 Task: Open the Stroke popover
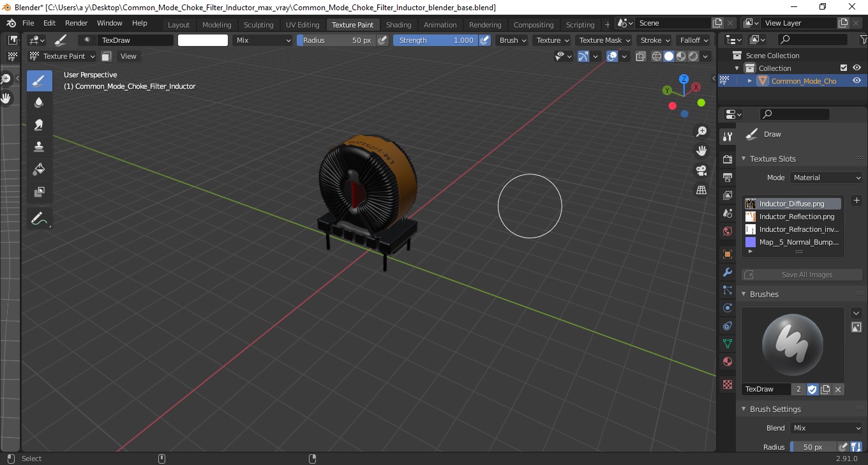pyautogui.click(x=655, y=40)
